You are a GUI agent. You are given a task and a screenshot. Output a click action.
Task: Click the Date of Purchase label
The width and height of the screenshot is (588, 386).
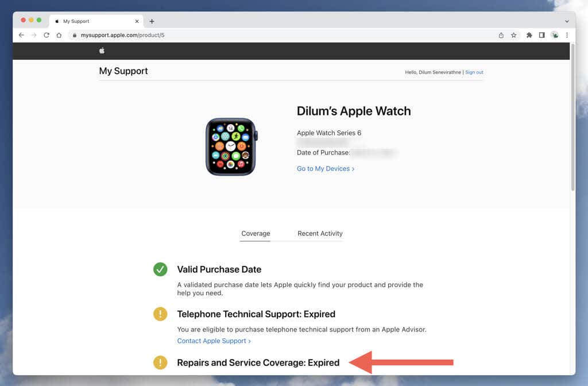(323, 153)
